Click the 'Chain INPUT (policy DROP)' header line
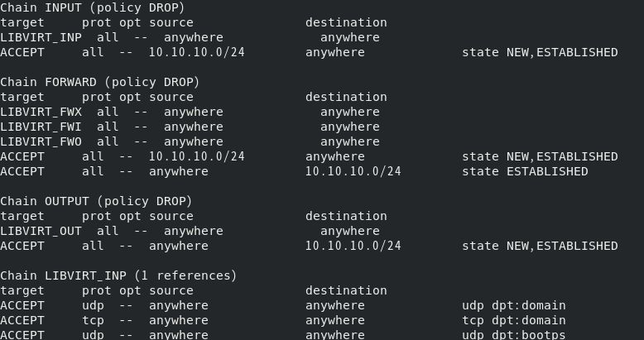The image size is (644, 340). tap(93, 7)
